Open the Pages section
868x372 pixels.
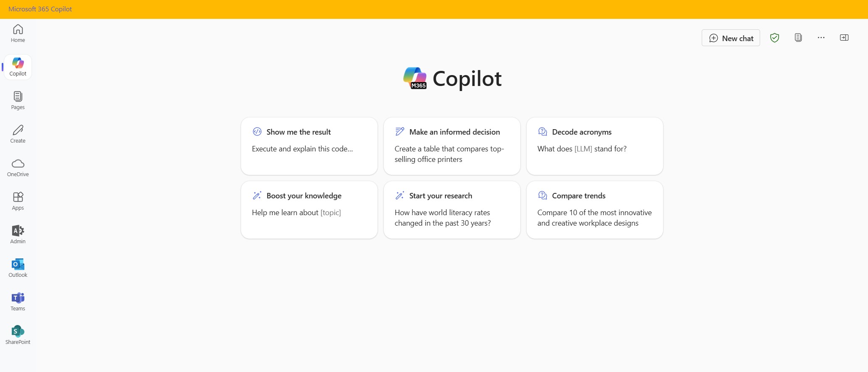[x=17, y=100]
